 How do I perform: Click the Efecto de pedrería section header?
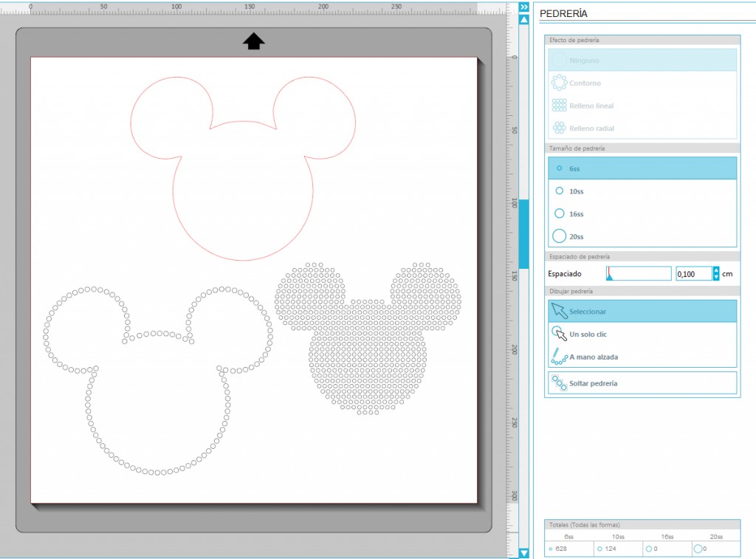click(x=642, y=40)
